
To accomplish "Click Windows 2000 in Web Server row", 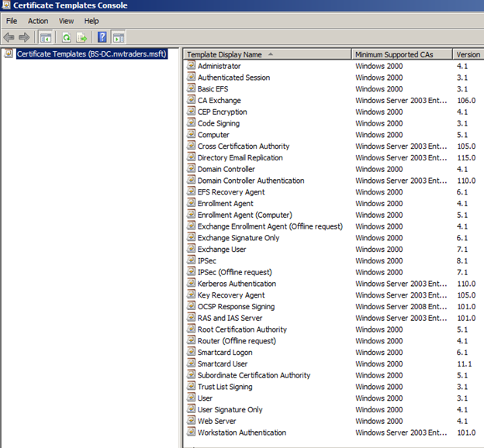I will tap(379, 421).
